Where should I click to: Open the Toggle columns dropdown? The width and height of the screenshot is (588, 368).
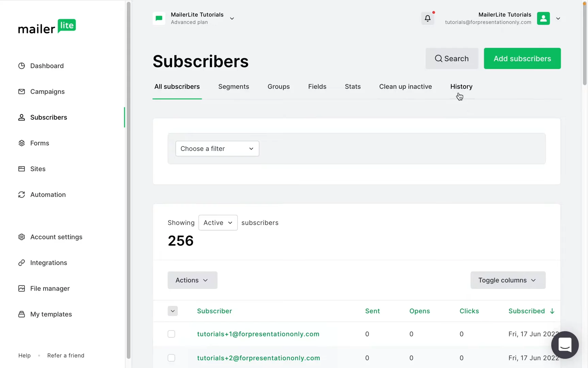[x=508, y=280]
